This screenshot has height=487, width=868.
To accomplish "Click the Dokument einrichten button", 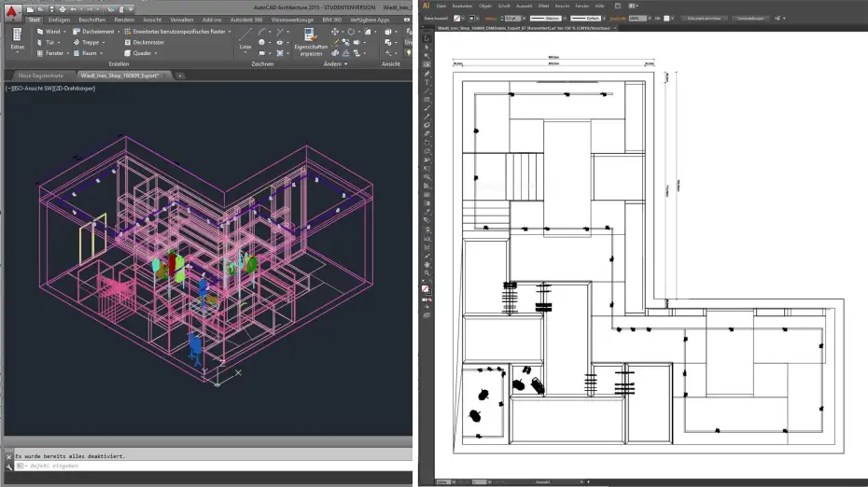I will (x=704, y=18).
